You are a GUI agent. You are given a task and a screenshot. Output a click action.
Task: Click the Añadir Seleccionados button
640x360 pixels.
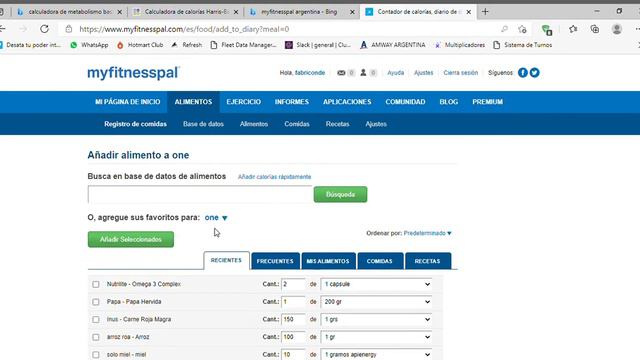pyautogui.click(x=131, y=239)
